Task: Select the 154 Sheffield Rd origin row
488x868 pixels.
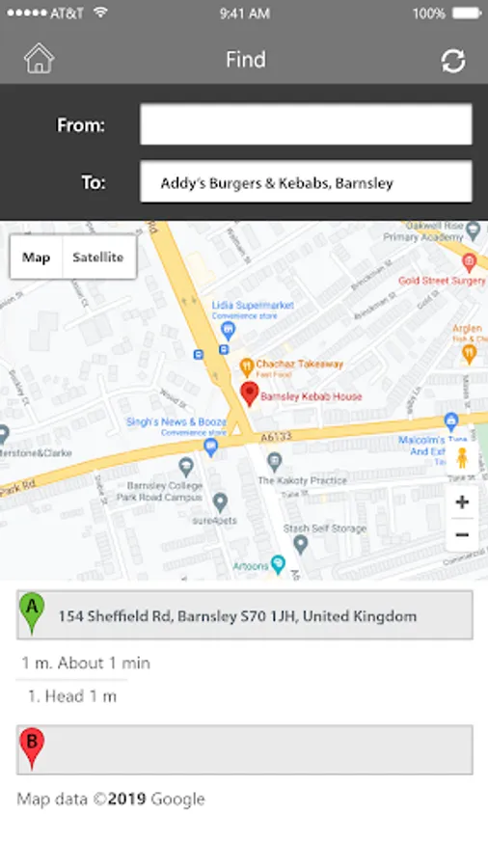Action: click(x=245, y=615)
